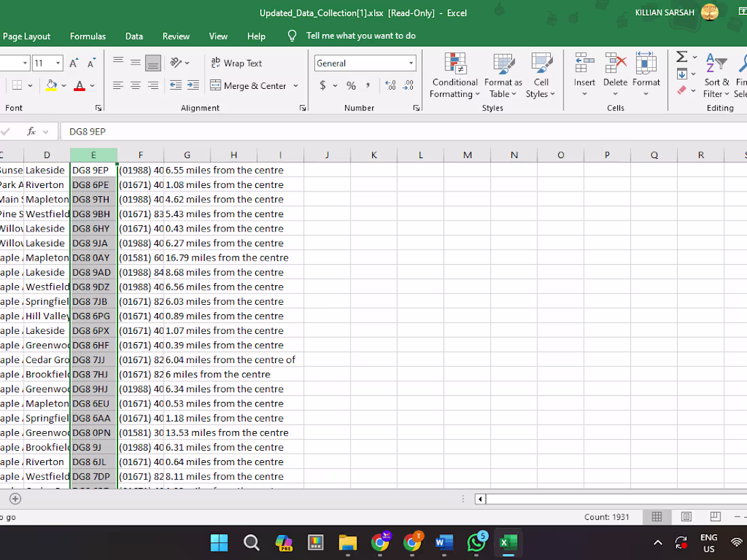Open accounting format currency dropdown arrow
This screenshot has width=747, height=560.
335,86
